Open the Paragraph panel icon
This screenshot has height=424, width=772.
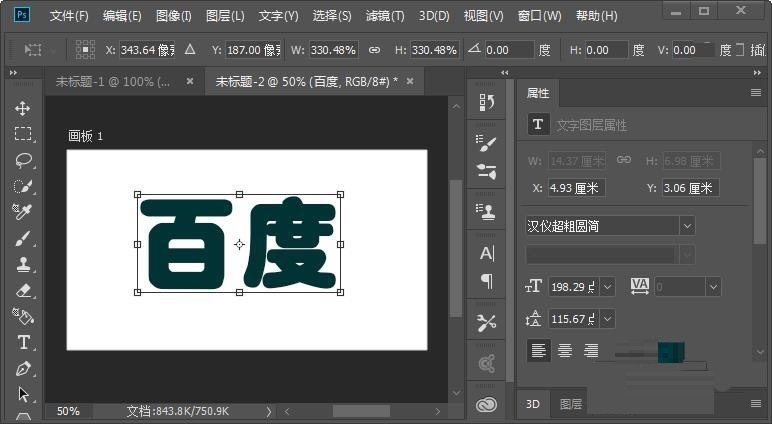tap(487, 281)
